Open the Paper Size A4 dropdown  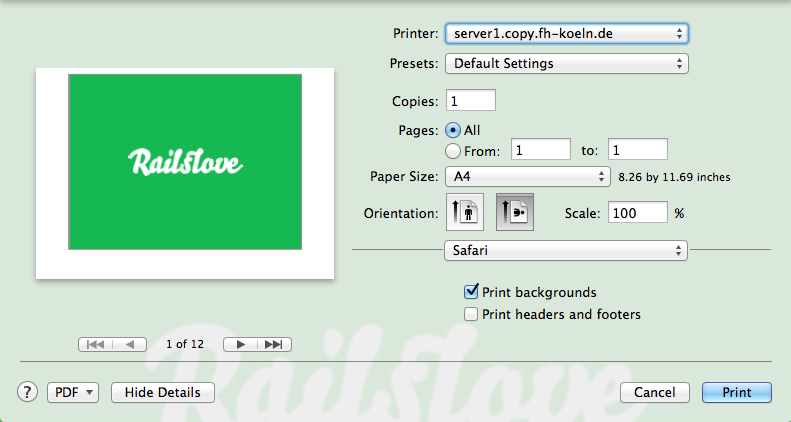tap(528, 176)
